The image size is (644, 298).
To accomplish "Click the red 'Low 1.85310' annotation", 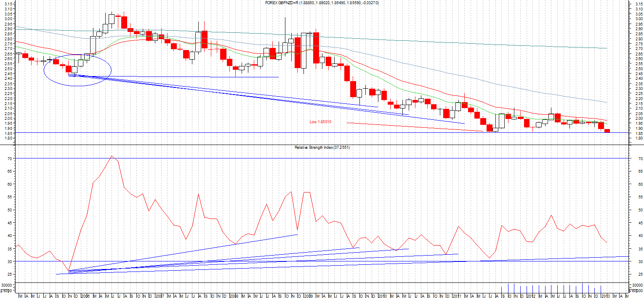I will pyautogui.click(x=320, y=122).
